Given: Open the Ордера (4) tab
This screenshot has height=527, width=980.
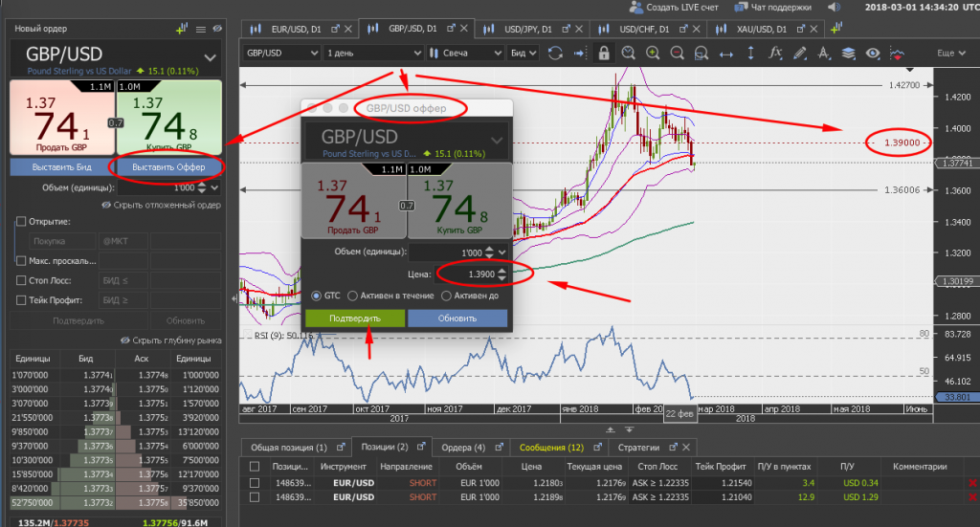Looking at the screenshot, I should click(465, 447).
